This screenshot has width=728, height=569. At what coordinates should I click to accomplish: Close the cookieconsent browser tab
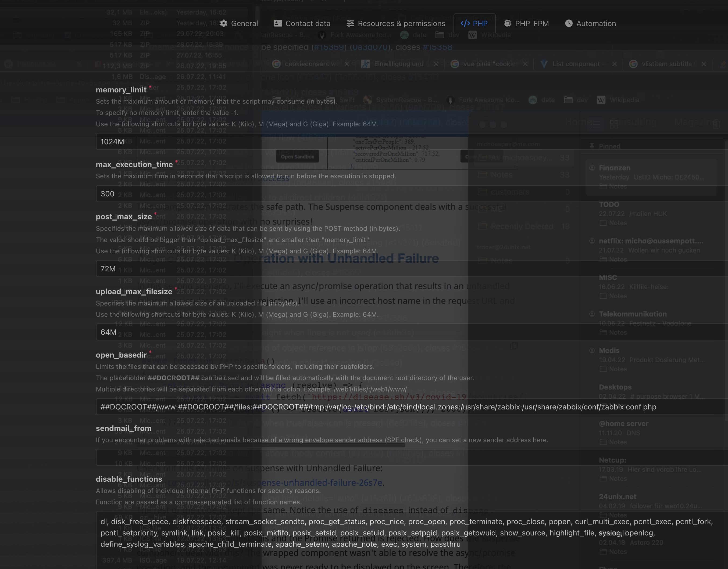coord(347,64)
